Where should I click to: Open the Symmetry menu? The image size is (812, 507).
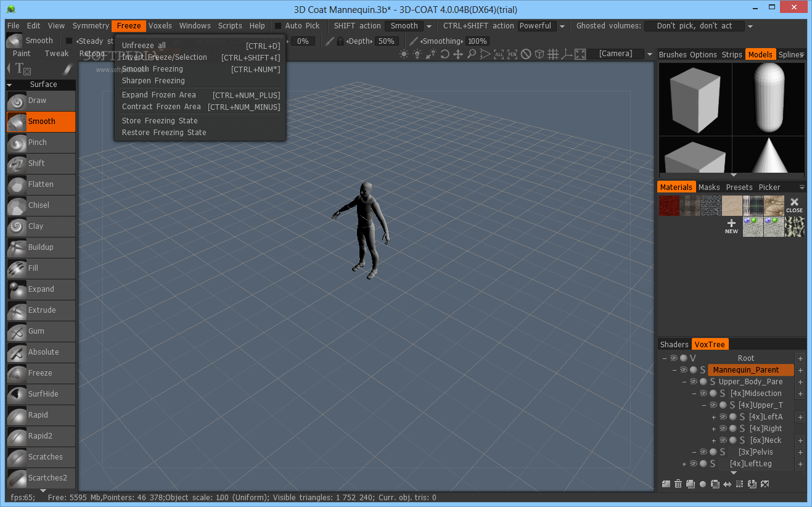point(91,26)
